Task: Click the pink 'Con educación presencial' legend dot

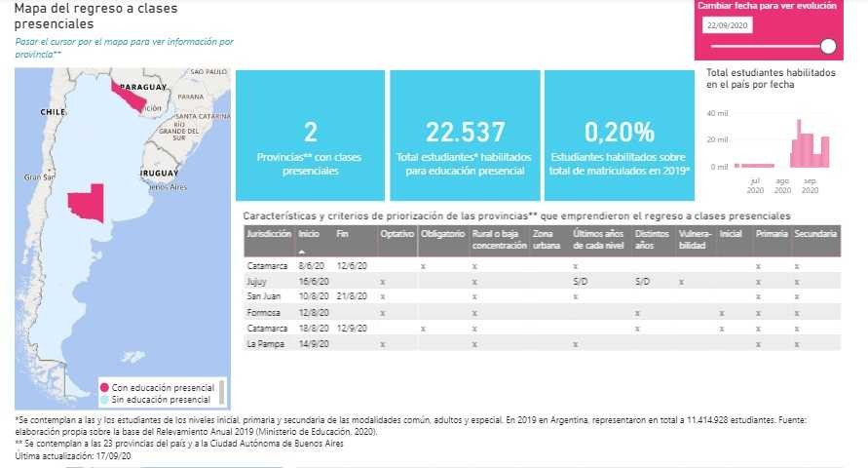Action: [x=104, y=387]
